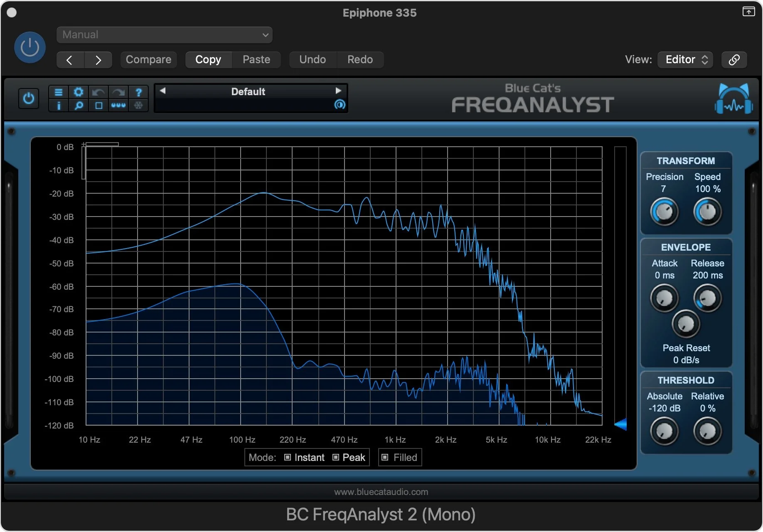Click the 1k Hz axis label
Viewport: 763px width, 532px height.
coord(395,440)
